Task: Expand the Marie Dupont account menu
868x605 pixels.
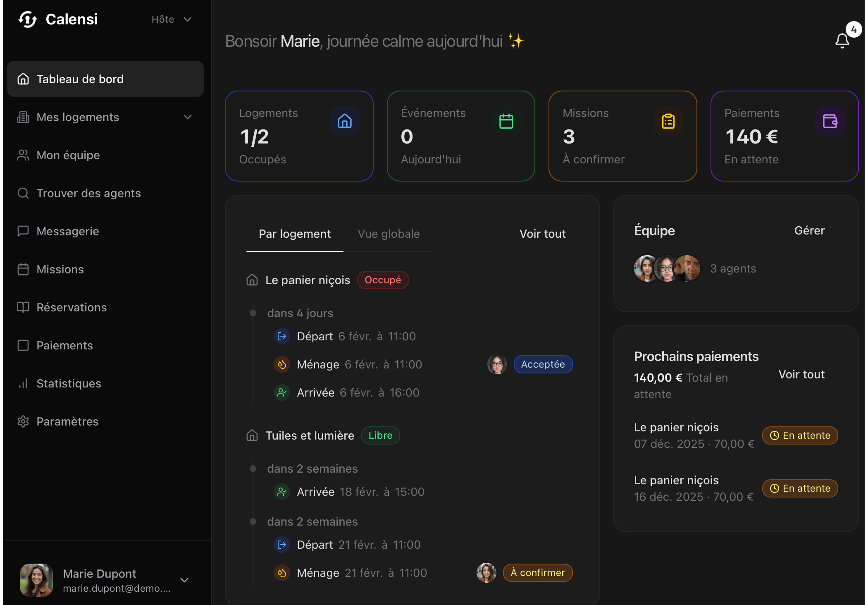Action: click(x=184, y=580)
